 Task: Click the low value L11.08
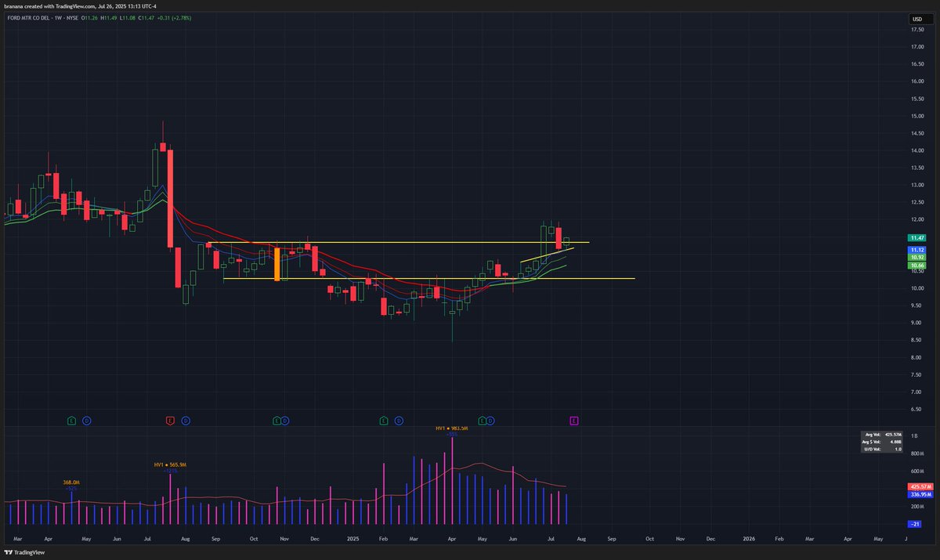tap(128, 17)
